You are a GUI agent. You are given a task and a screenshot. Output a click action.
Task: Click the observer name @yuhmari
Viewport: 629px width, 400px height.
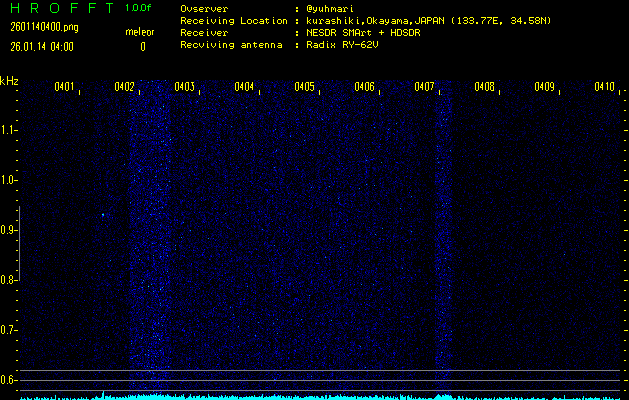(330, 9)
